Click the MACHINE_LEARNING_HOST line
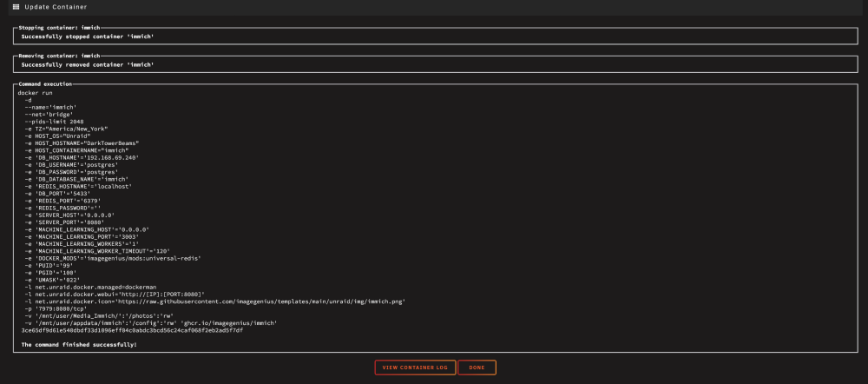This screenshot has height=384, width=868. [87, 230]
